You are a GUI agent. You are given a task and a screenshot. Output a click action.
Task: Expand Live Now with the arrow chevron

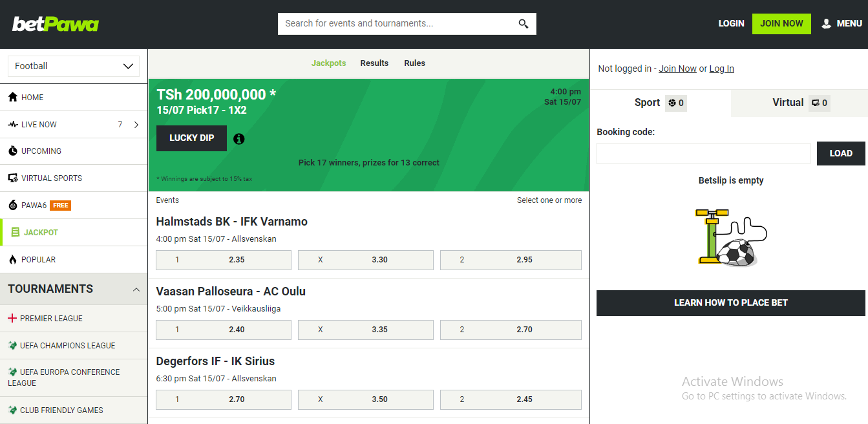(x=136, y=124)
